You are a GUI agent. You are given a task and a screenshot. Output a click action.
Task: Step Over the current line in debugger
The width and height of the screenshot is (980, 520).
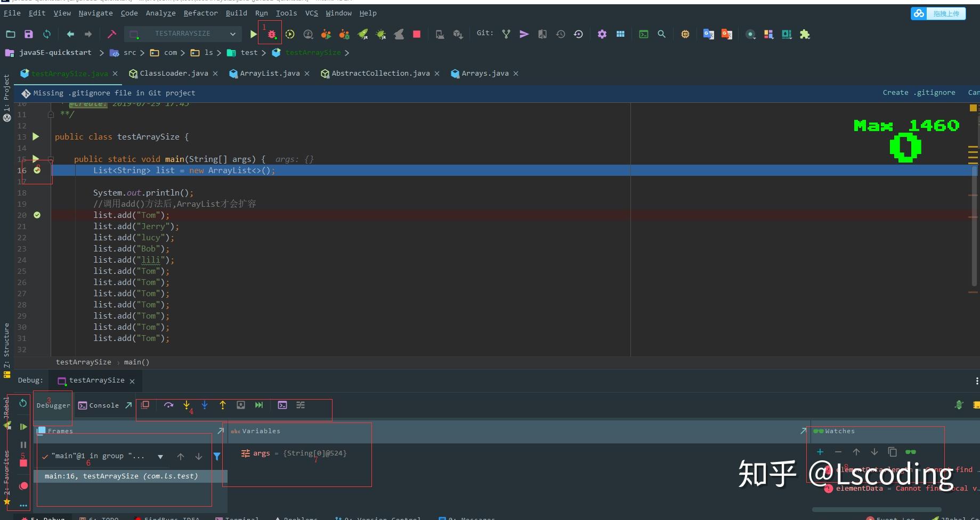tap(168, 405)
